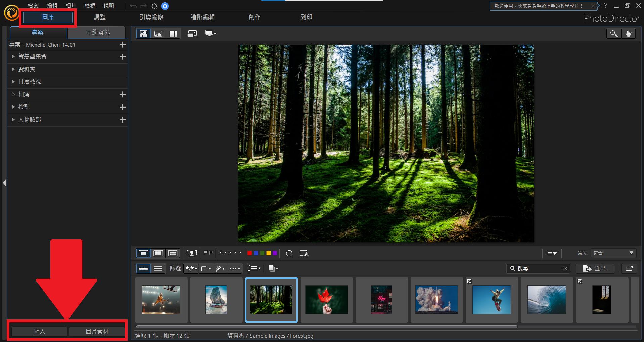The image size is (644, 342).
Task: Expand the 智慧型集合 tree section
Action: [13, 56]
